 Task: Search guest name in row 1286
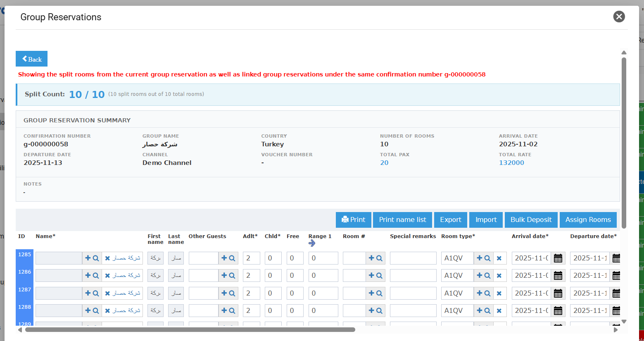(x=96, y=275)
